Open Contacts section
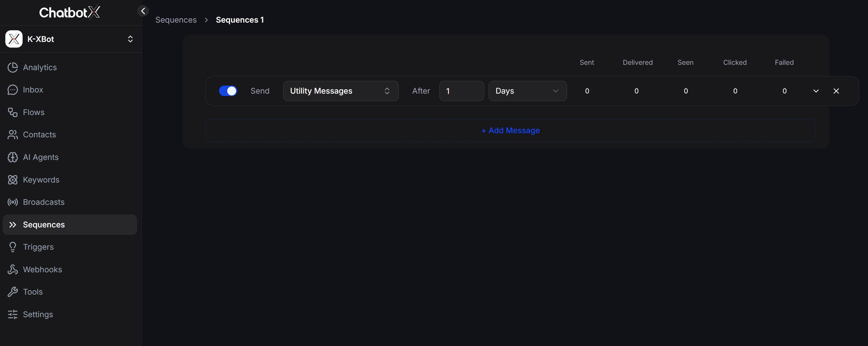Viewport: 868px width, 346px height. click(70, 135)
